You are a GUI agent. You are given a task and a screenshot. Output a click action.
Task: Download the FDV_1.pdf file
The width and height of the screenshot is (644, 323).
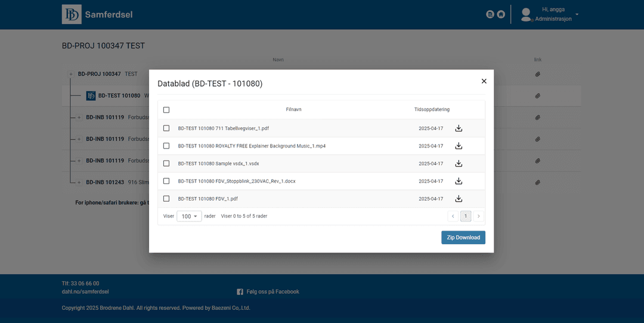[459, 199]
